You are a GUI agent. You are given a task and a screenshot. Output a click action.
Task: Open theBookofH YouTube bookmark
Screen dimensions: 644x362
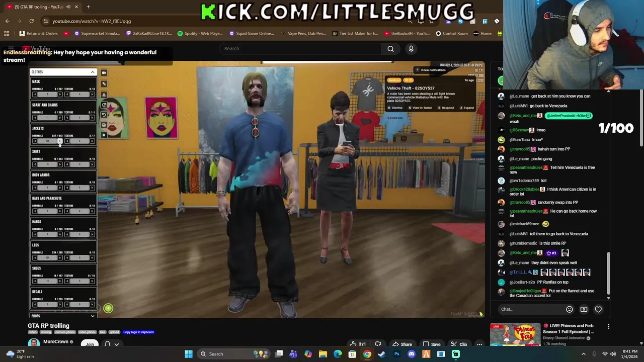(x=408, y=34)
